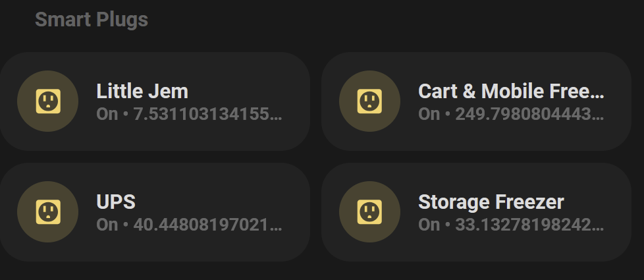Click the On status under Little Jem
Screen dimensions: 644x280
click(x=107, y=114)
